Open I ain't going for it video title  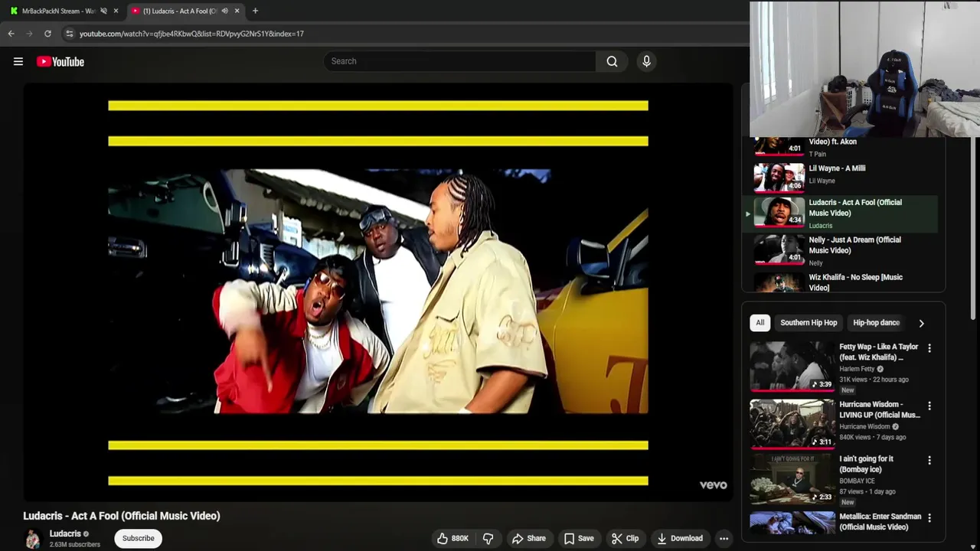pyautogui.click(x=866, y=464)
